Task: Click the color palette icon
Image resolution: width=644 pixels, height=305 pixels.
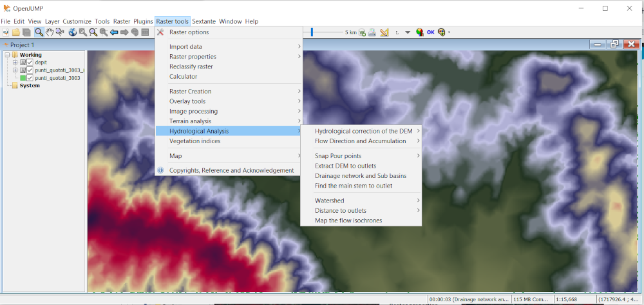Action: (x=442, y=32)
